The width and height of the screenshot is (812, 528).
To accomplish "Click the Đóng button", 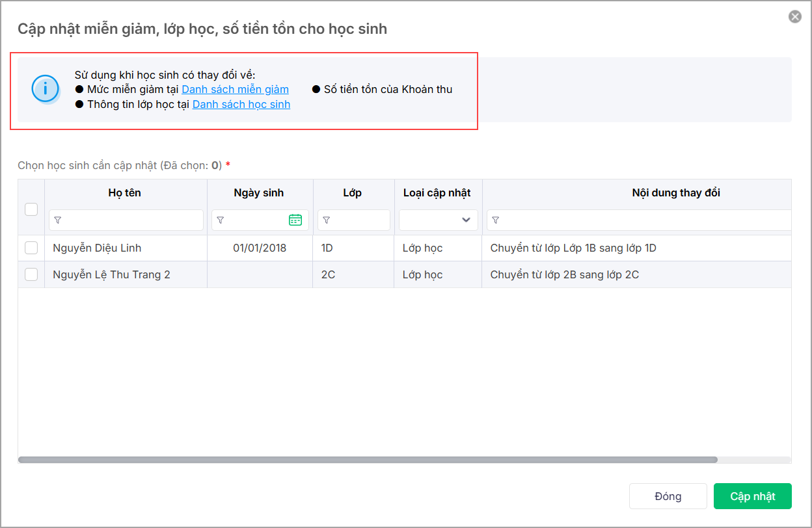I will coord(668,496).
